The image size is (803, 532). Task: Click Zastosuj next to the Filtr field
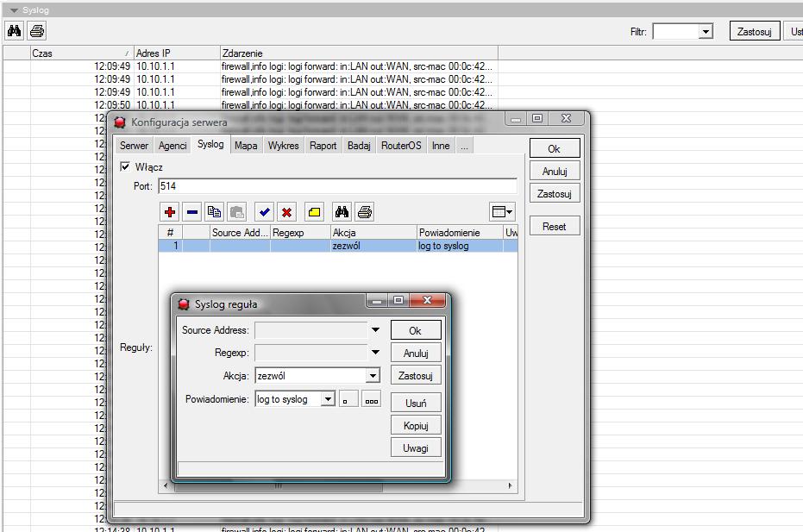755,31
